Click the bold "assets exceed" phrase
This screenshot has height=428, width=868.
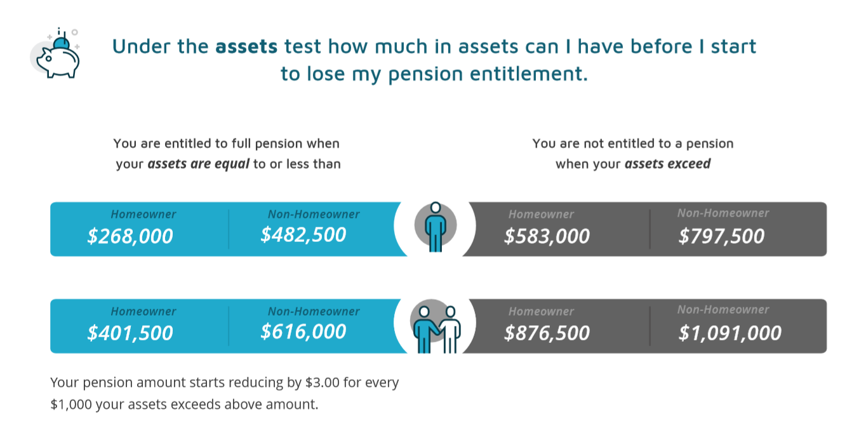667,164
